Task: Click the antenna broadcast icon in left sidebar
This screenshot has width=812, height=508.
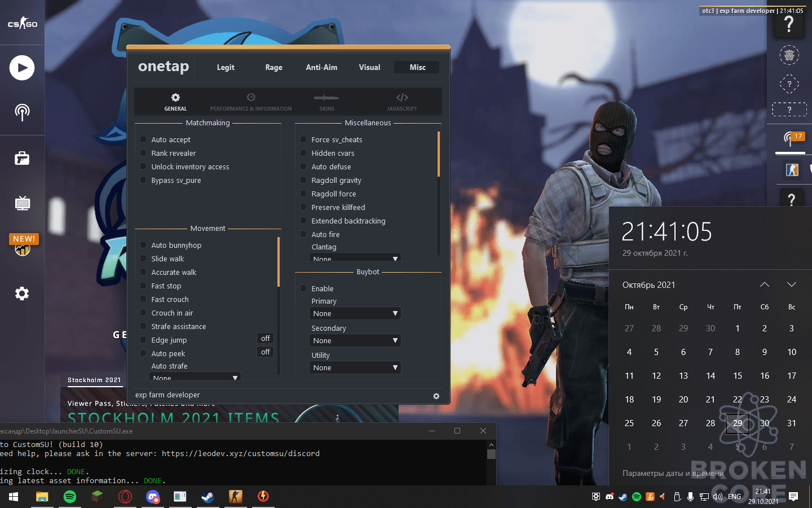Action: pos(22,112)
